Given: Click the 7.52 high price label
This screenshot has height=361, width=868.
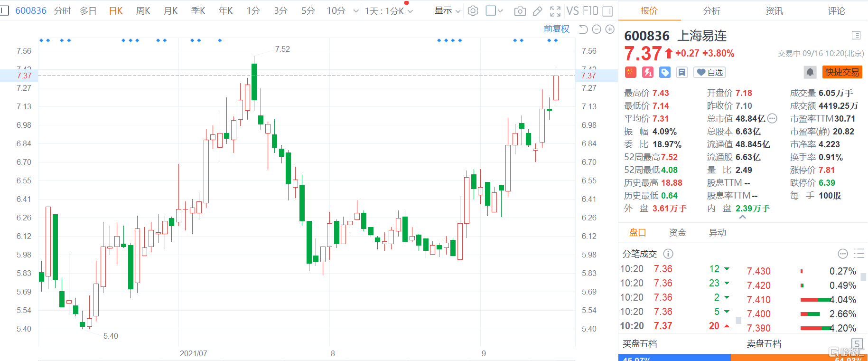Looking at the screenshot, I should (282, 49).
